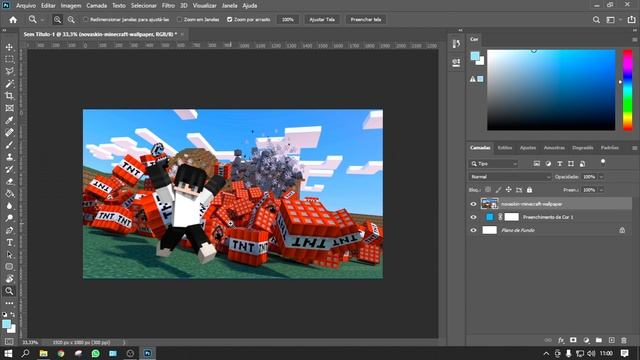The image size is (640, 360).
Task: Open the Filtro menu
Action: (x=168, y=6)
